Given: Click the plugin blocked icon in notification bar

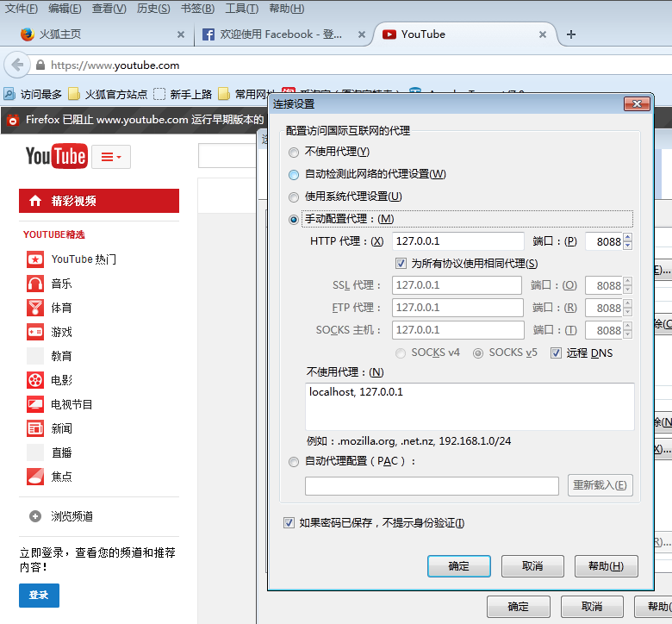Looking at the screenshot, I should click(x=13, y=120).
